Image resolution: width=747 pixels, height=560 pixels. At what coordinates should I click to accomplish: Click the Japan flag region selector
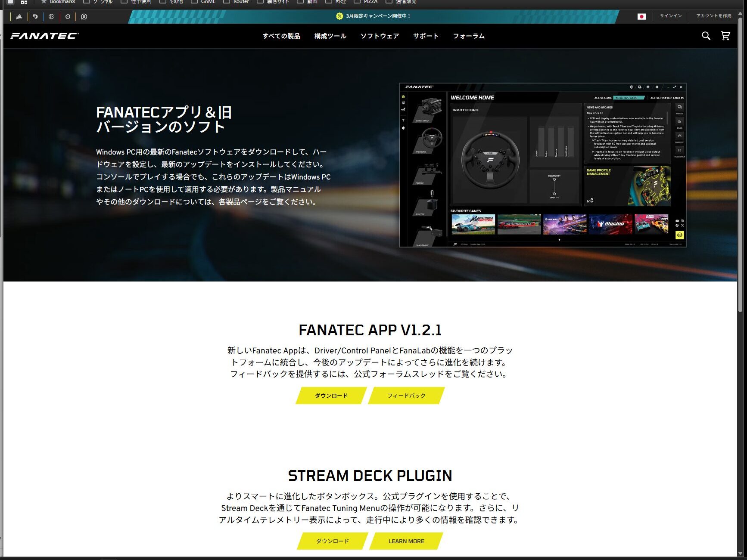[x=641, y=16]
